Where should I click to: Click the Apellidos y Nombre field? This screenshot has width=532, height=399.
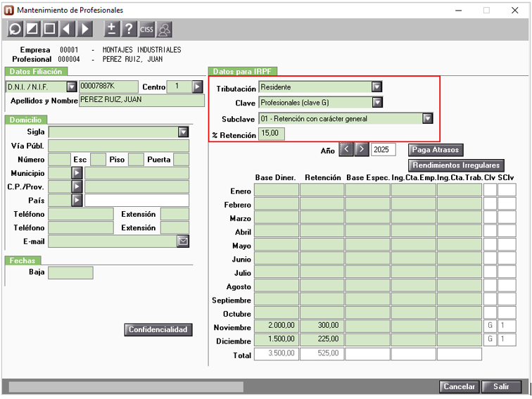[x=142, y=101]
